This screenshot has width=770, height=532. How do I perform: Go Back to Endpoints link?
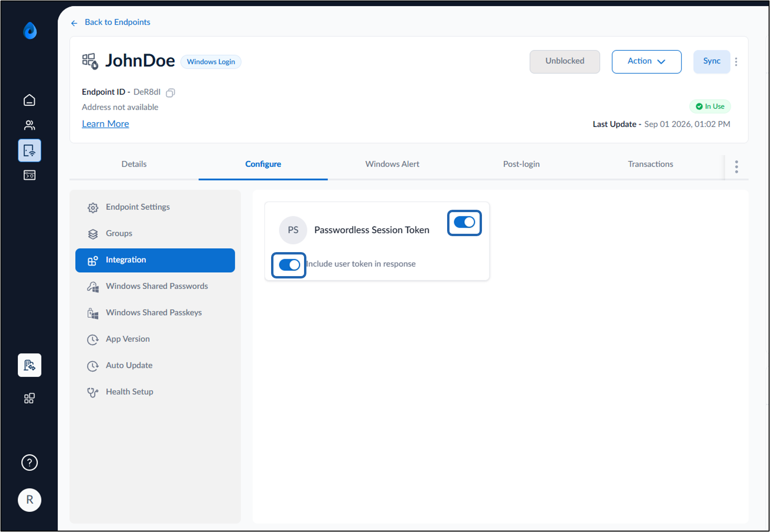click(118, 22)
